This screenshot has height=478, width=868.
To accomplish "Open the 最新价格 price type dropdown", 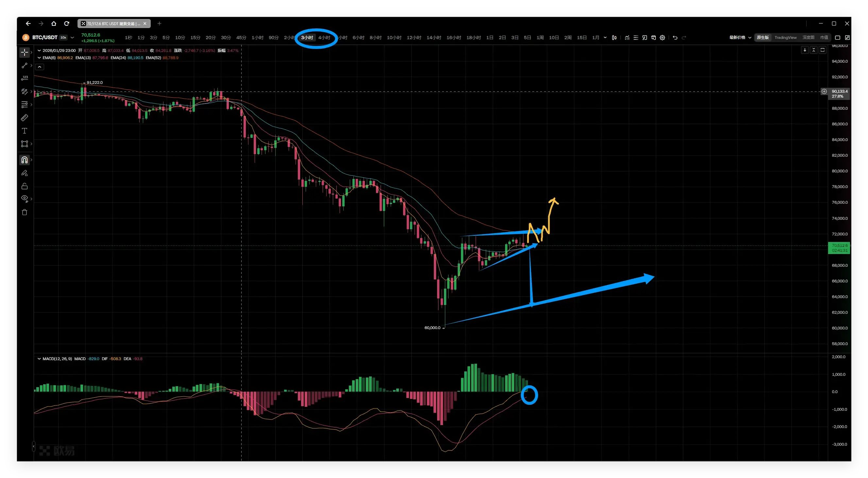I will pyautogui.click(x=740, y=38).
